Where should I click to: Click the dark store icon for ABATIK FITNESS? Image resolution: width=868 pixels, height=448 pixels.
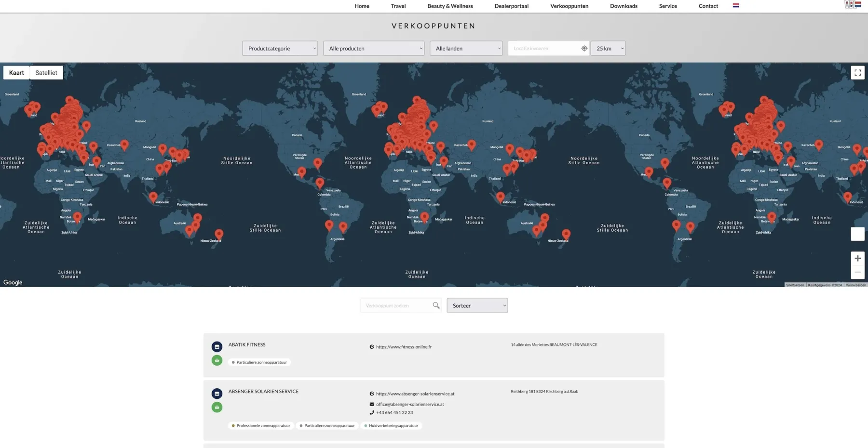point(217,346)
